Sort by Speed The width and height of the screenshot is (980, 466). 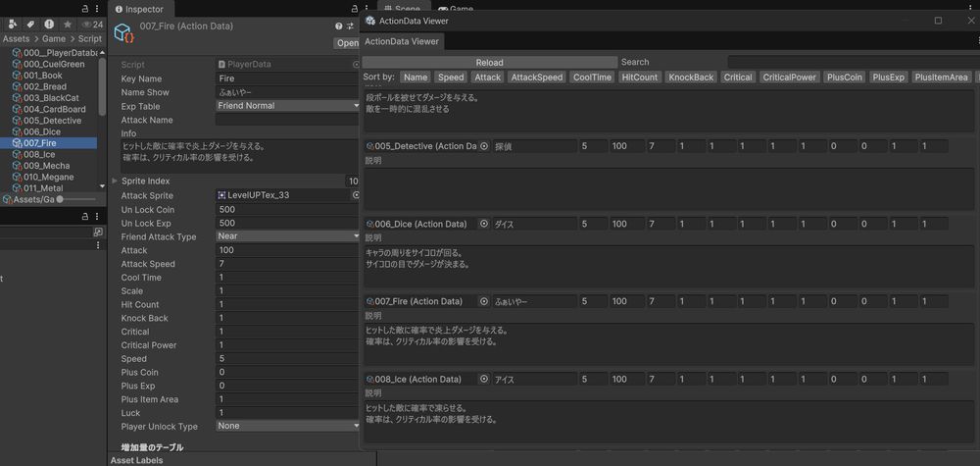click(x=451, y=77)
